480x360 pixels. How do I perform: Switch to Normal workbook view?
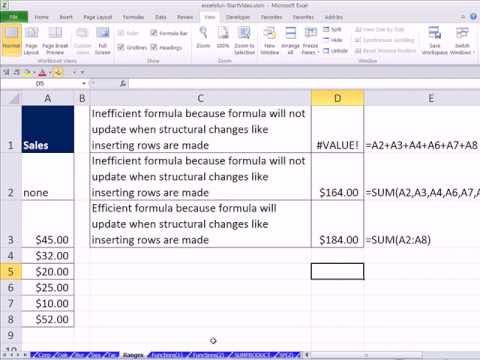click(11, 40)
